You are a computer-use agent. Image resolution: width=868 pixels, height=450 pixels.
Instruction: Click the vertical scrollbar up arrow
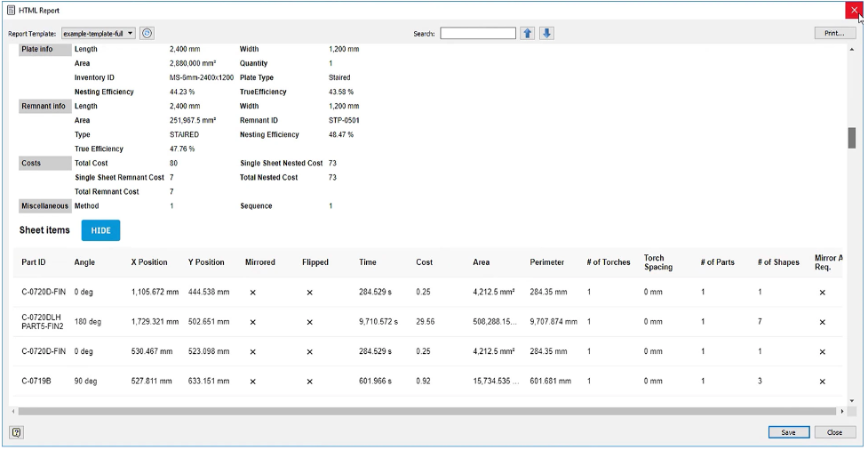point(852,49)
